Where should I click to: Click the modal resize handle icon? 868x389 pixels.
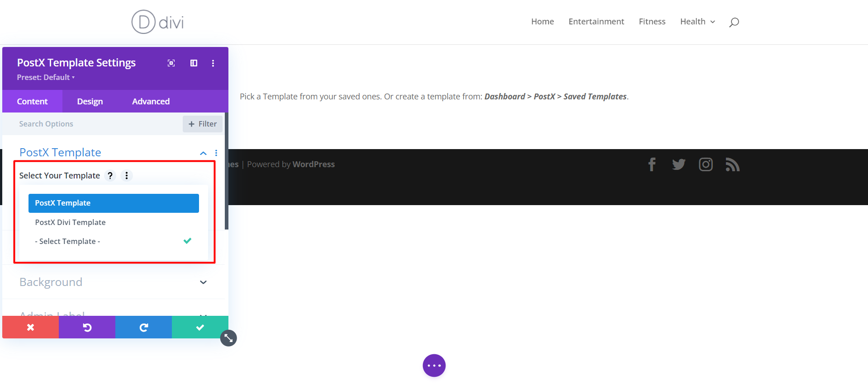point(228,338)
